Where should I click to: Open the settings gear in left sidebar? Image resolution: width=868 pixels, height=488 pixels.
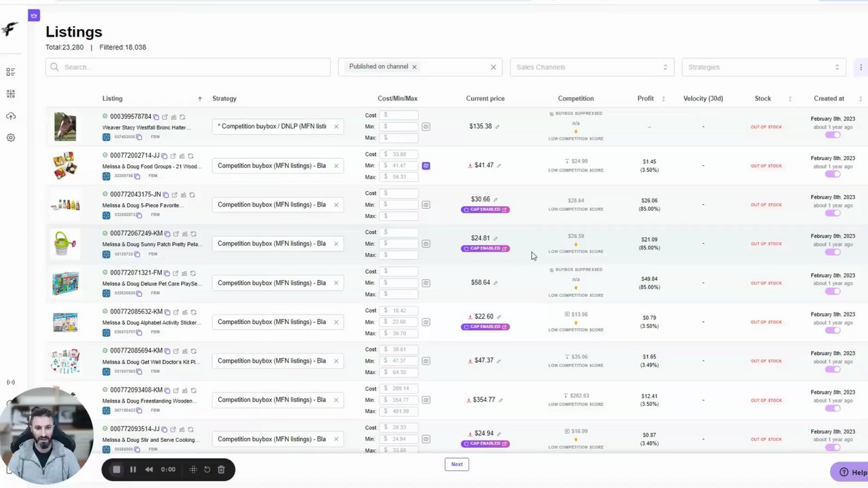[11, 138]
